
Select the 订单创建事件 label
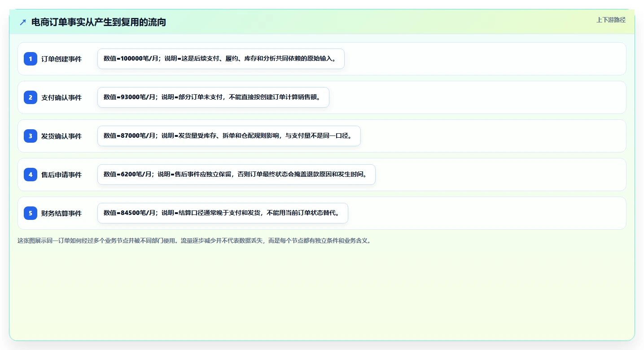click(x=61, y=59)
